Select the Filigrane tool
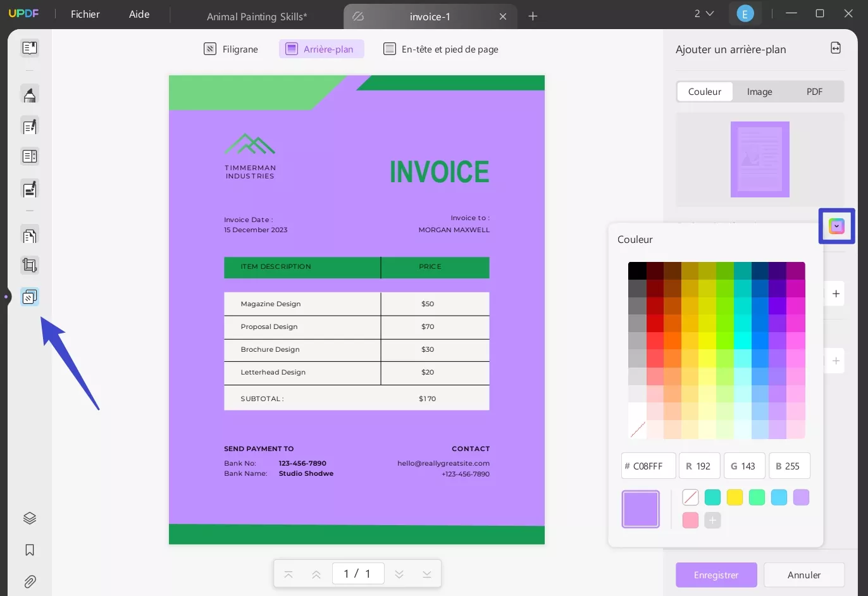868x596 pixels. [231, 49]
